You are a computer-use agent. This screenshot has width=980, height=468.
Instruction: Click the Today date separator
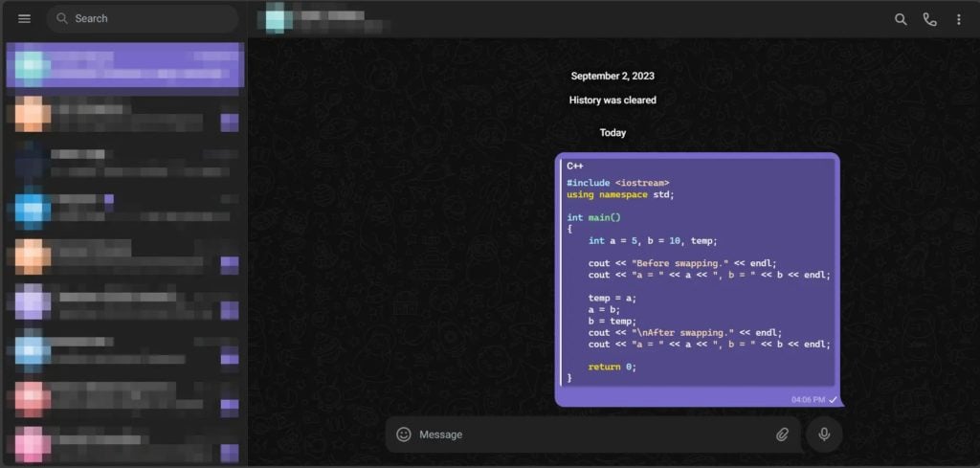[612, 132]
